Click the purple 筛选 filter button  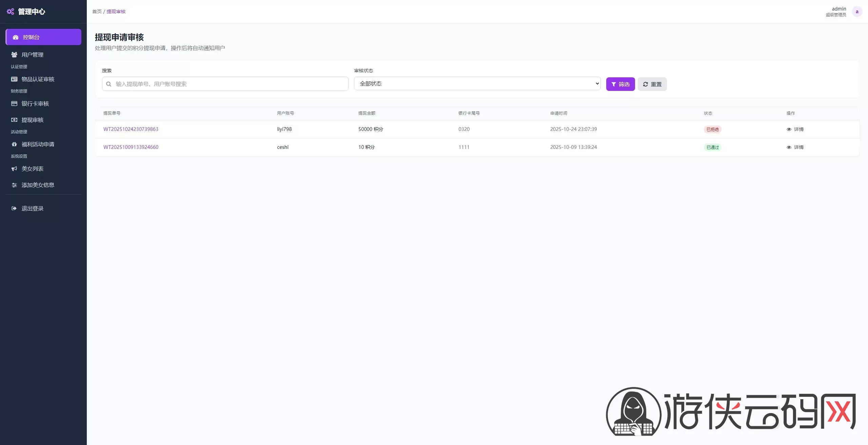coord(620,84)
